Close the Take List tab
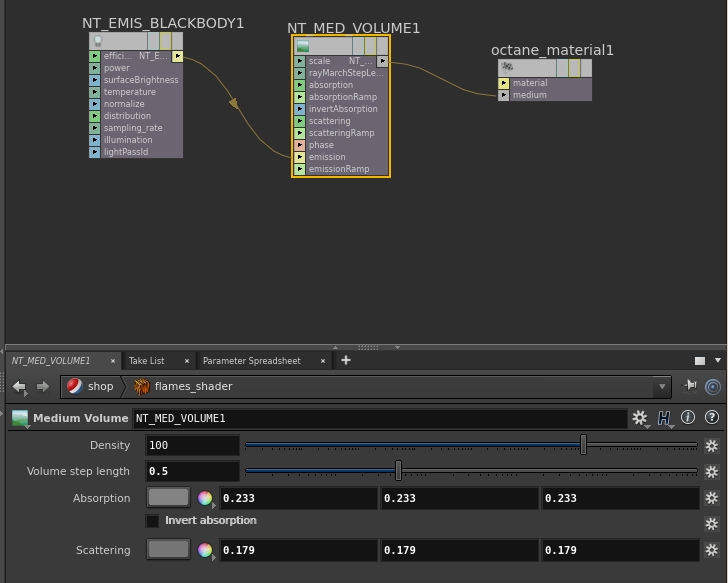The image size is (728, 583). pos(187,361)
